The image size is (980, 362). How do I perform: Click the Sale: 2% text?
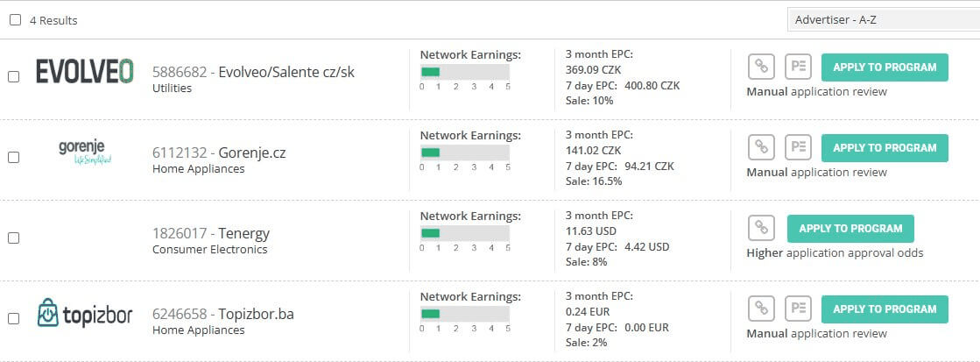(x=586, y=342)
